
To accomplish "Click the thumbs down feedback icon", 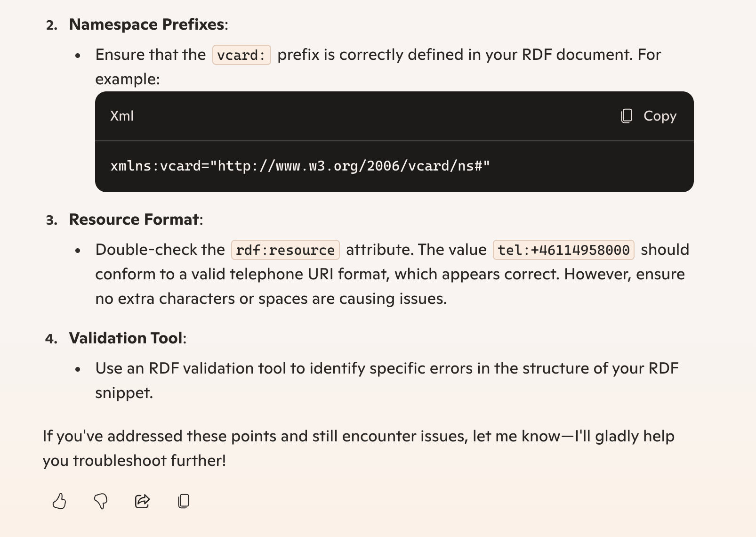I will (101, 501).
